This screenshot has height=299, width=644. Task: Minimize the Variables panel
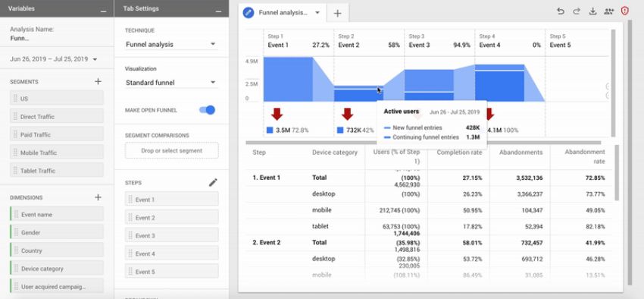104,11
